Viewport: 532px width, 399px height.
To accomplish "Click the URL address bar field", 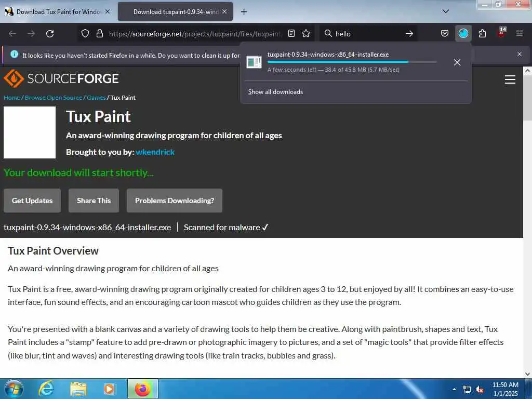I will [195, 34].
